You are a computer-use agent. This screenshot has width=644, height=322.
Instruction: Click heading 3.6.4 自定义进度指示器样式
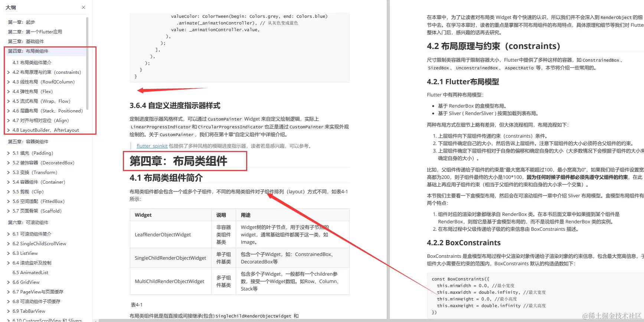point(175,105)
